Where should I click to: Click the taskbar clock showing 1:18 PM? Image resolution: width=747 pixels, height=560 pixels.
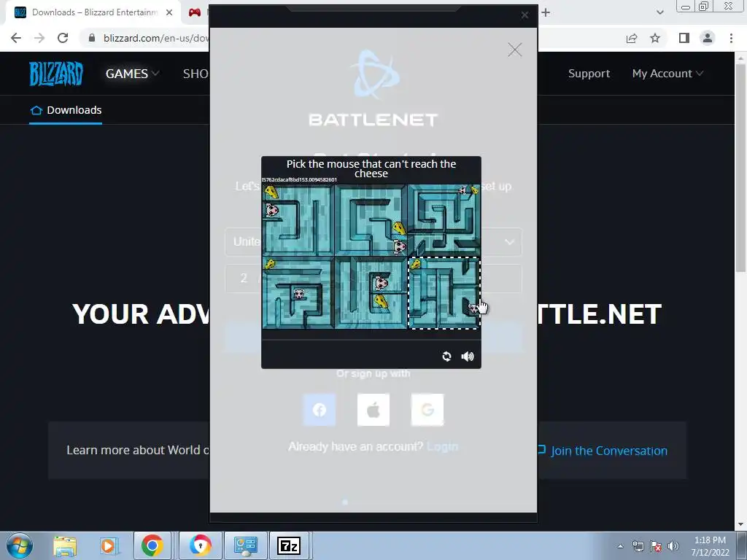click(710, 546)
